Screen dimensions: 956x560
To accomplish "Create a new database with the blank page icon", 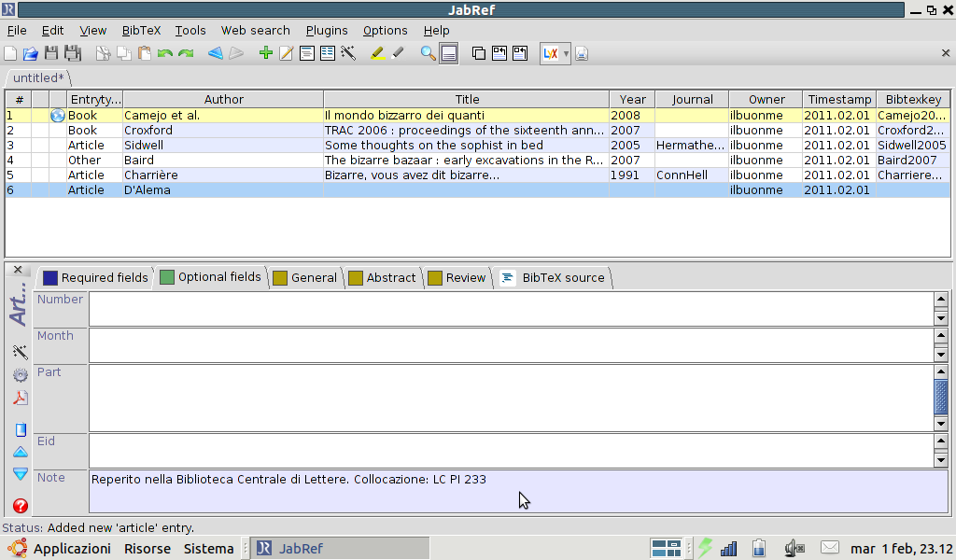I will coord(10,53).
